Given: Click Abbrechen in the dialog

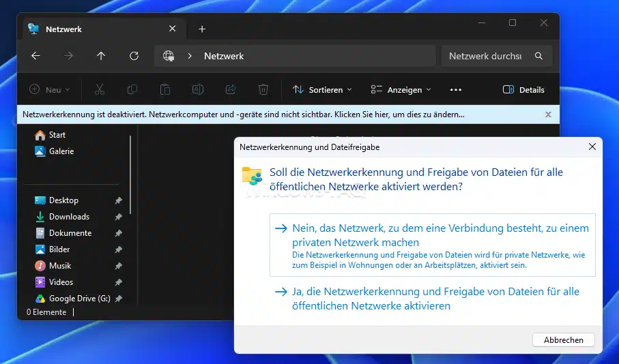Looking at the screenshot, I should tap(563, 340).
